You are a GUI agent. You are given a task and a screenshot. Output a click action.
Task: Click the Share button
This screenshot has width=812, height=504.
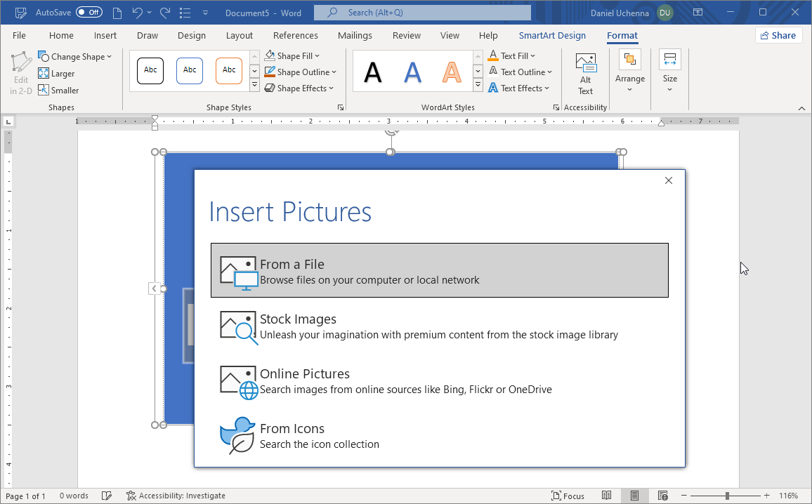[778, 35]
